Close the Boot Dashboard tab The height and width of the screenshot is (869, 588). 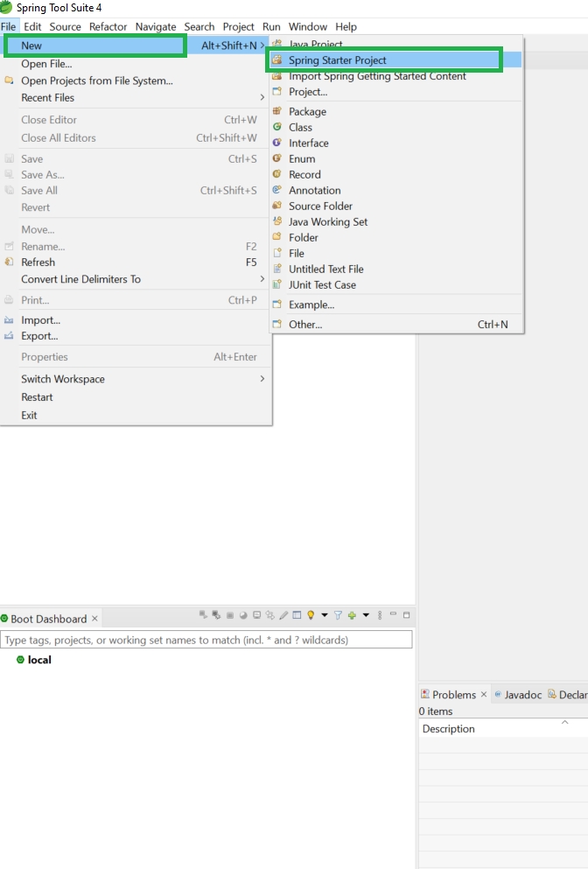[94, 619]
